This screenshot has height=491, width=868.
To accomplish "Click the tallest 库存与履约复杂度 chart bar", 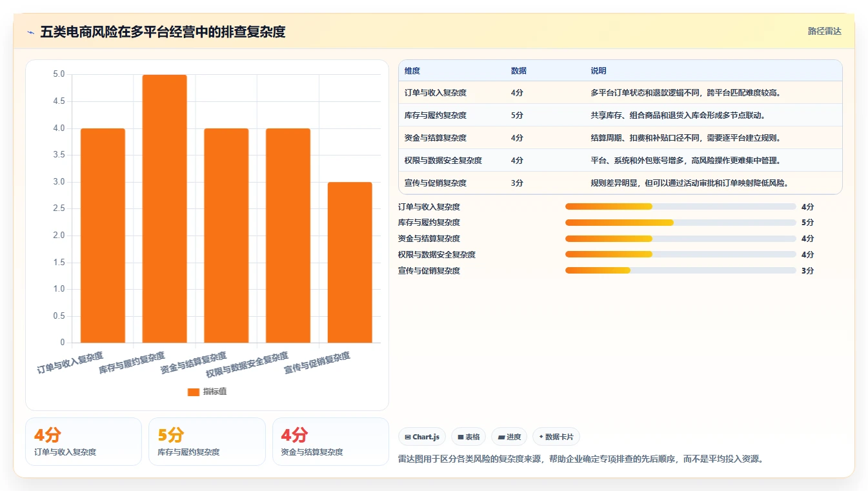I will [x=165, y=208].
